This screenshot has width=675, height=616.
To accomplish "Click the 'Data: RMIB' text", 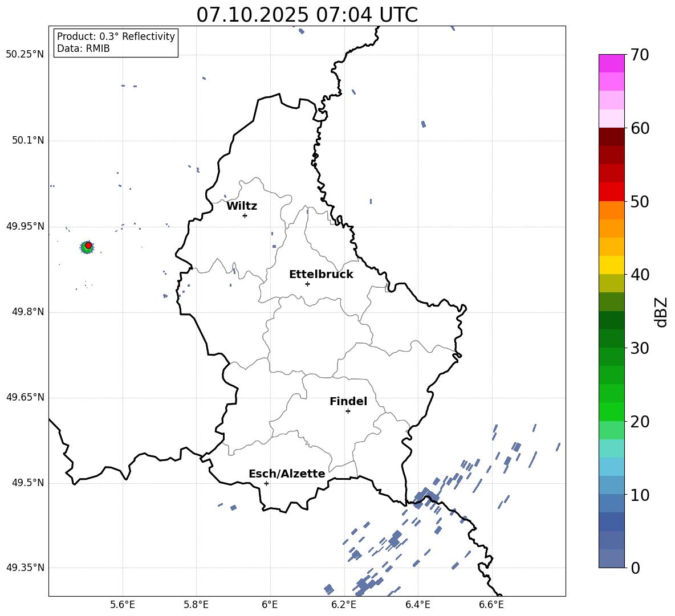I will (x=83, y=48).
